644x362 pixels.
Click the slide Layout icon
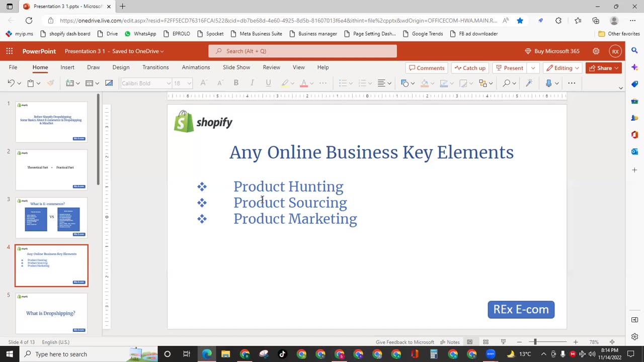pos(89,83)
